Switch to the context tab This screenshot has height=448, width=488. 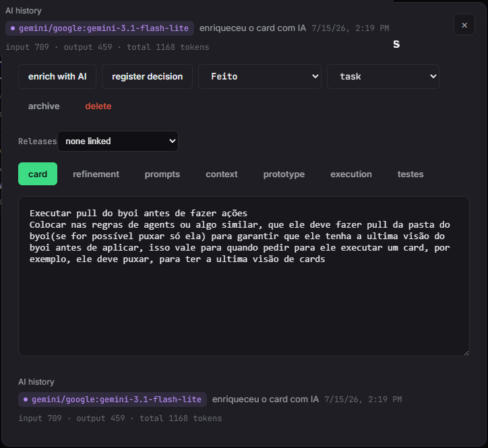[x=222, y=174]
